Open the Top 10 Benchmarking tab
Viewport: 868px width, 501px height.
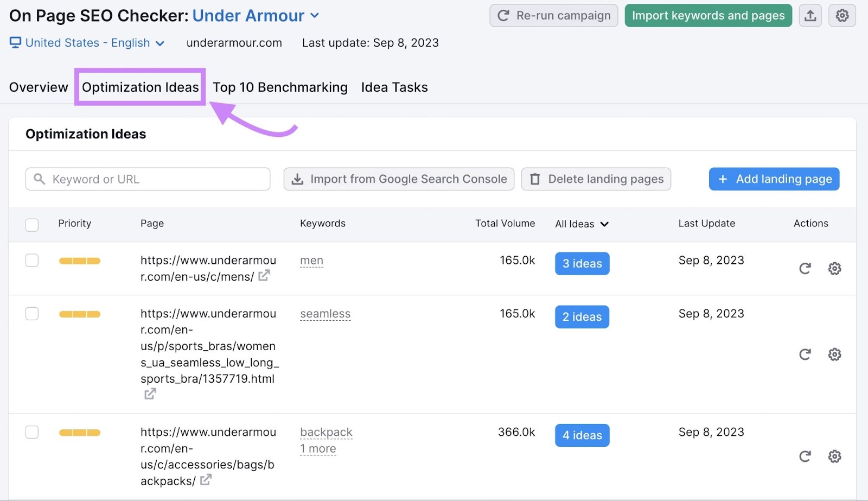[x=280, y=87]
